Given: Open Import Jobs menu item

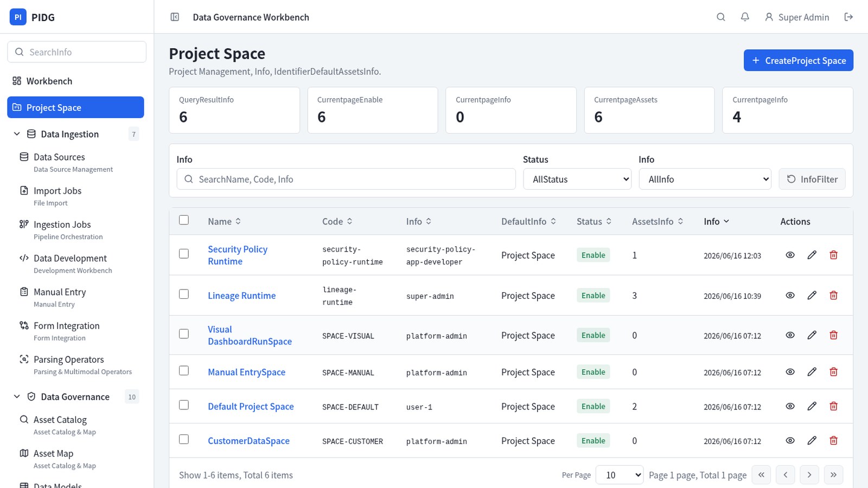Looking at the screenshot, I should pos(75,196).
